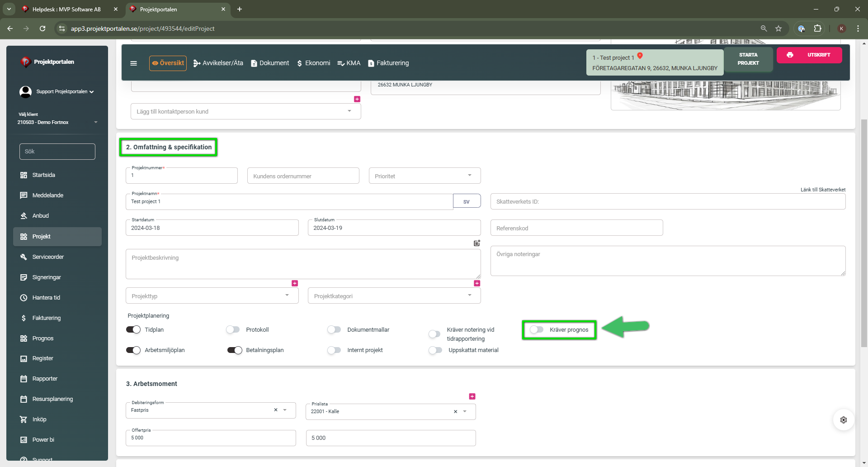Click the Kundens ordernummer field
This screenshot has width=868, height=467.
click(303, 176)
